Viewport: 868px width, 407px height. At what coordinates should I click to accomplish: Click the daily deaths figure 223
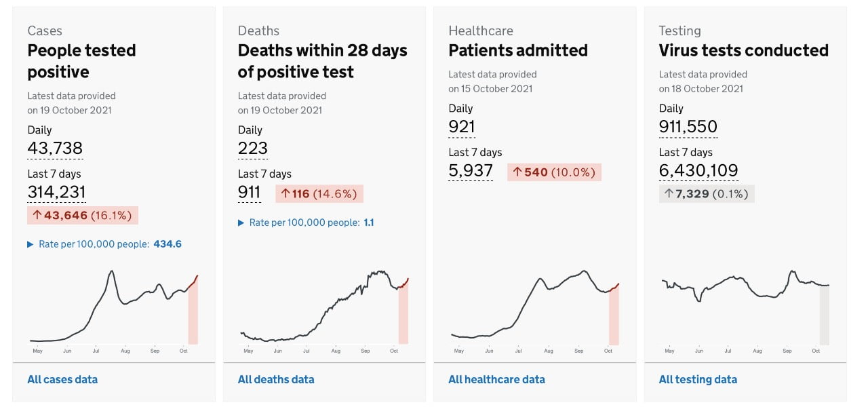(x=252, y=148)
